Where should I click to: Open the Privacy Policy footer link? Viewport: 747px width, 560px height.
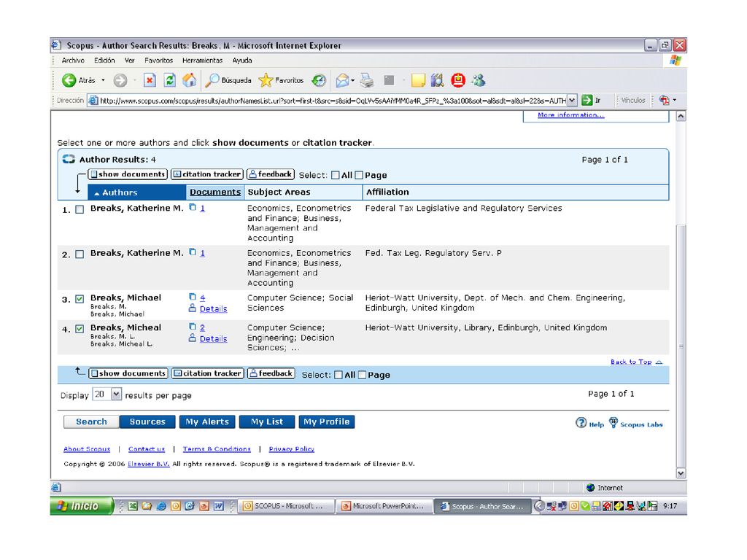(292, 449)
